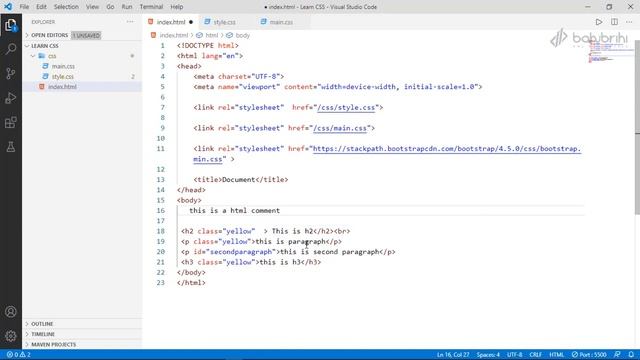Change encoding via UTF-8 status item

(514, 355)
